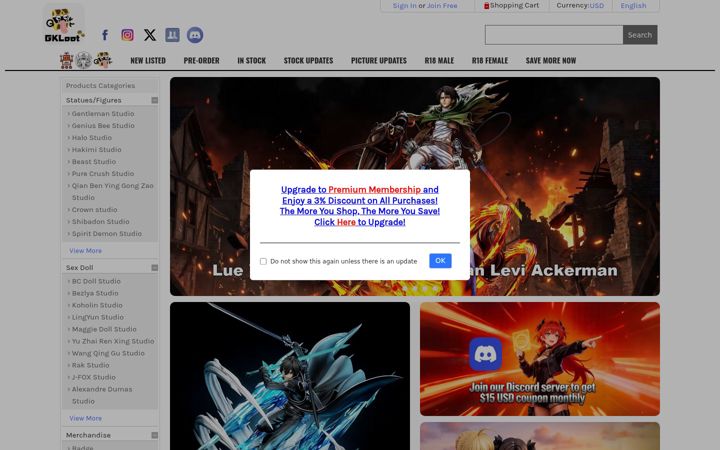The height and width of the screenshot is (450, 720).
Task: Open the STOCK UPDATES menu
Action: click(x=308, y=60)
